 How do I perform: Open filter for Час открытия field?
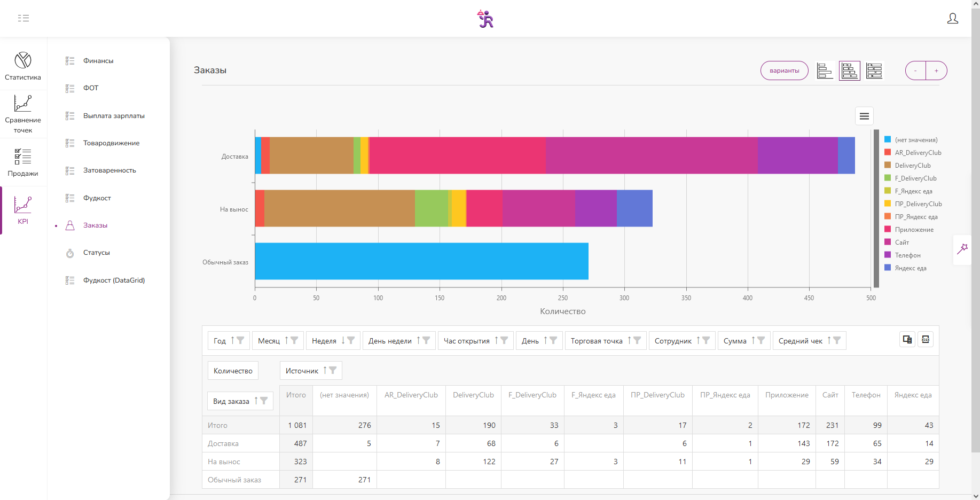(505, 340)
